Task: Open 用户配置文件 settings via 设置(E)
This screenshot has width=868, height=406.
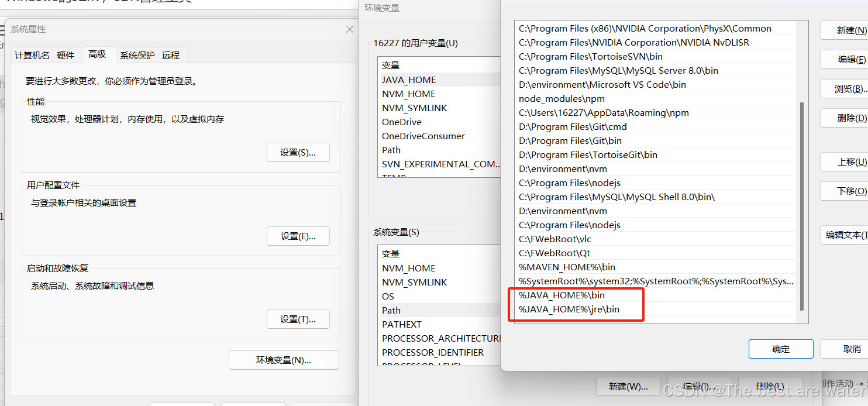Action: pos(298,236)
